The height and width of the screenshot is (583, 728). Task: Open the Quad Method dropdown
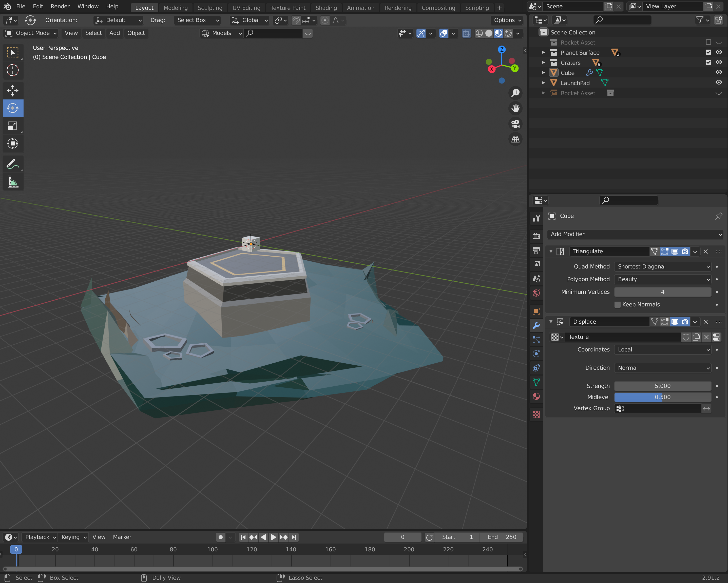[662, 266]
